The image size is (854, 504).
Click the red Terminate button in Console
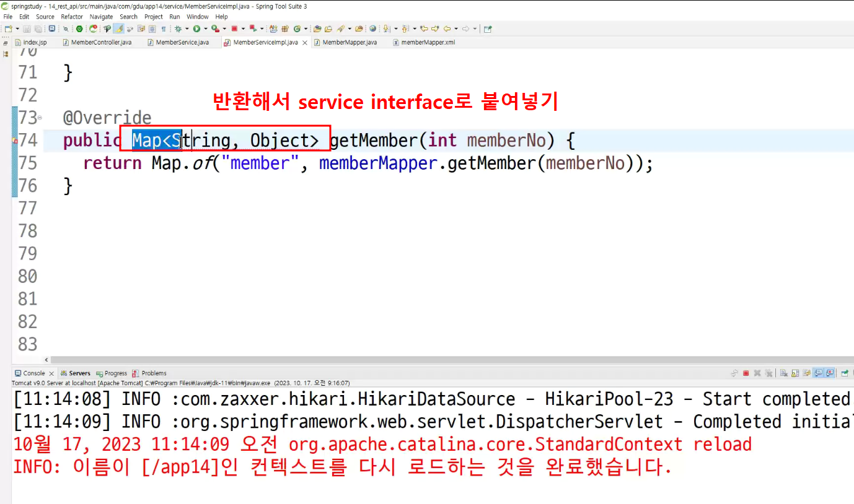point(746,373)
